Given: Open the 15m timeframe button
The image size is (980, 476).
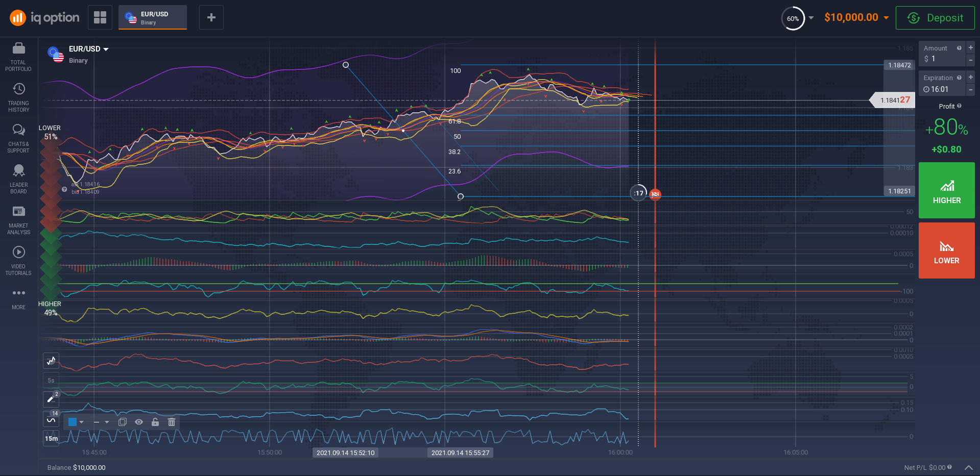Looking at the screenshot, I should point(51,438).
